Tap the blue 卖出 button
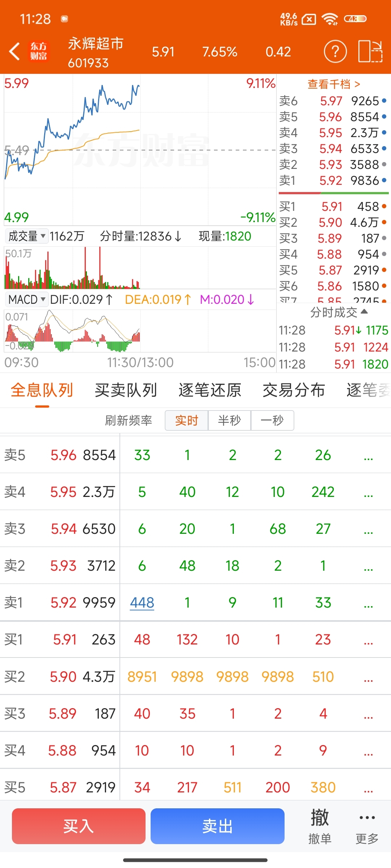391x868 pixels. coord(218,826)
